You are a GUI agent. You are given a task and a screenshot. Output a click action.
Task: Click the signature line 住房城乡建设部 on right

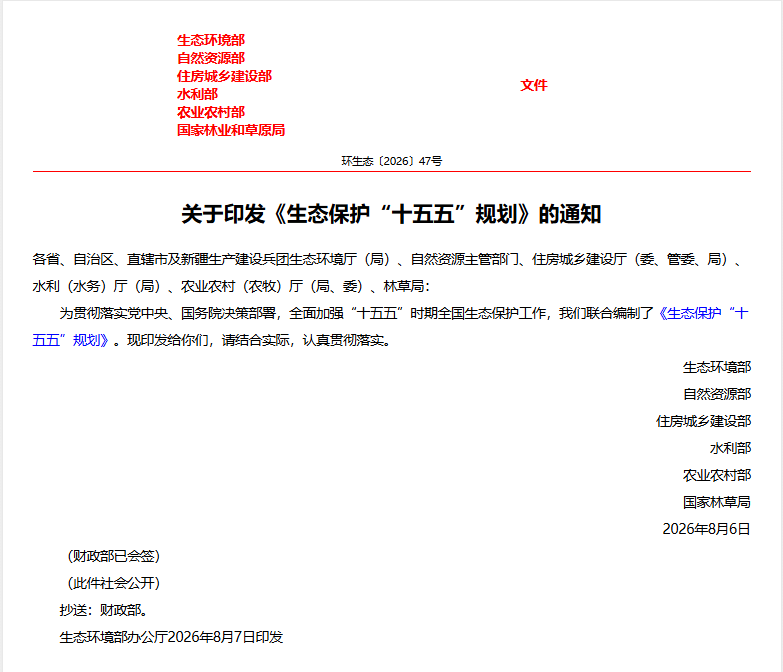[x=703, y=421]
